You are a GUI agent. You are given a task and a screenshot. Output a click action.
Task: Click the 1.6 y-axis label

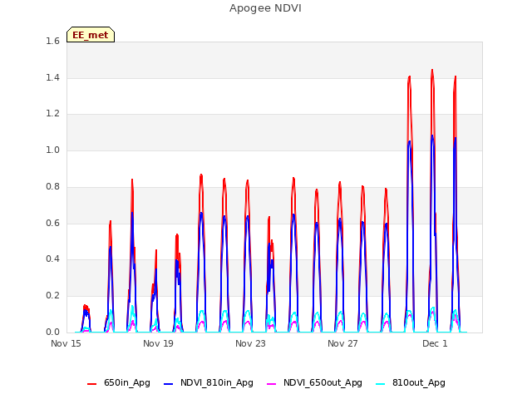pyautogui.click(x=52, y=41)
